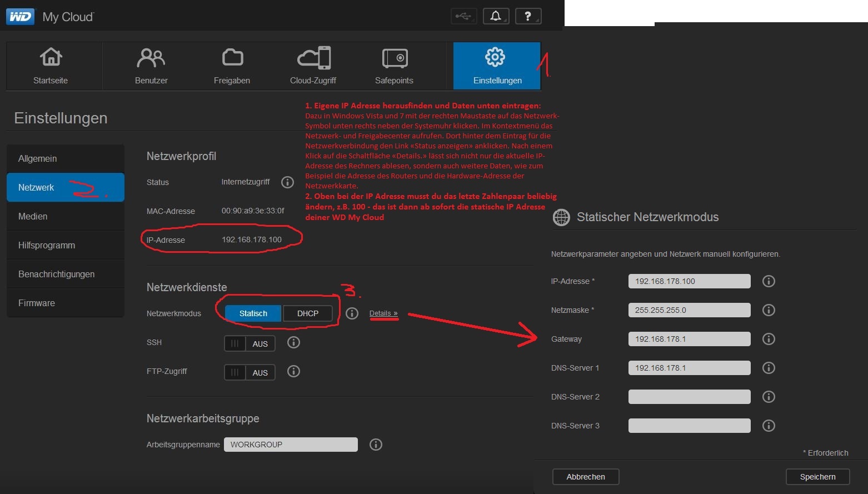Image resolution: width=868 pixels, height=494 pixels.
Task: Select Benachrichtigungen in settings sidebar
Action: [x=66, y=274]
